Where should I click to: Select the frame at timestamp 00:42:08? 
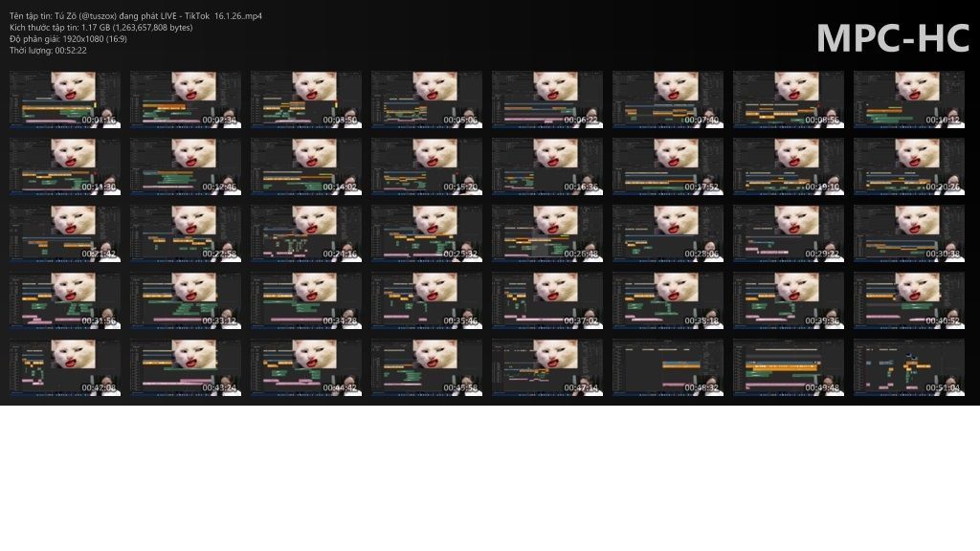(65, 367)
